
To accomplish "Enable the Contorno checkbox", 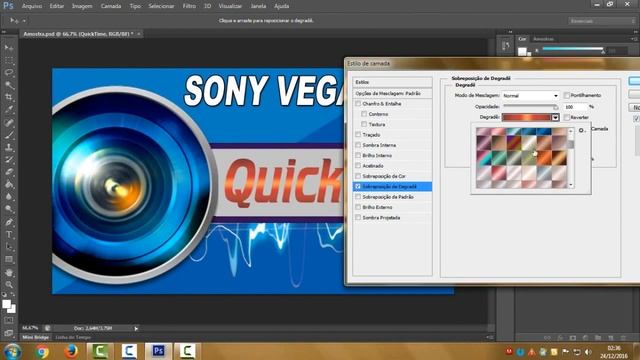I will [x=364, y=114].
